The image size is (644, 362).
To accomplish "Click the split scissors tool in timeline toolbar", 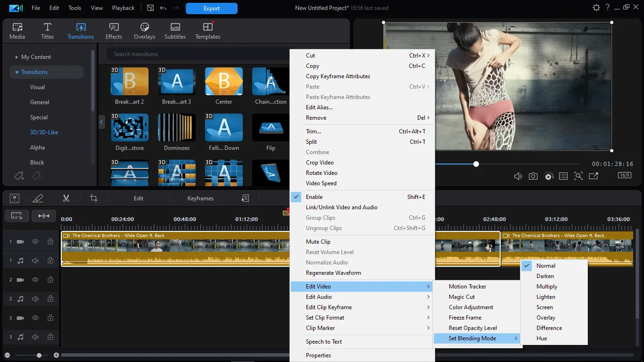I will [x=66, y=198].
